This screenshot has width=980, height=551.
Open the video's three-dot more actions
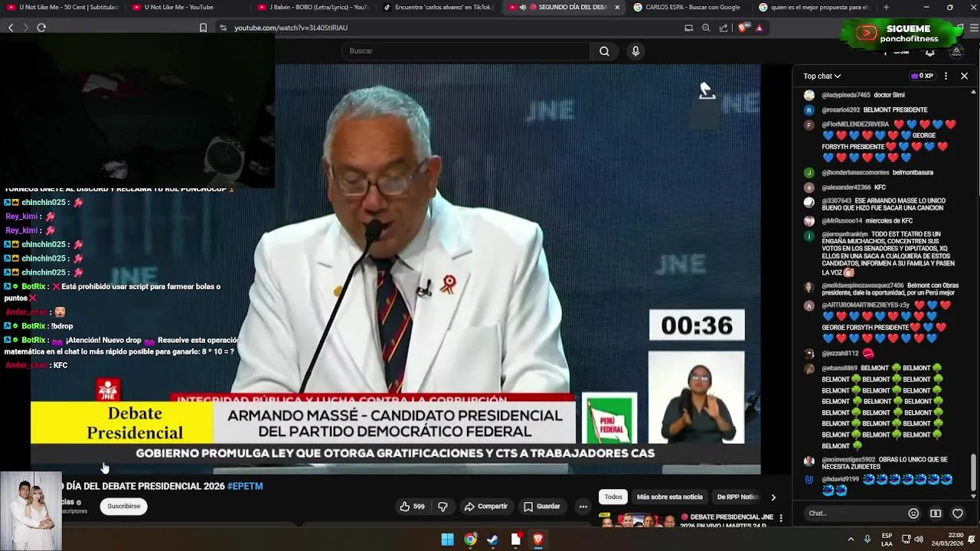[583, 506]
